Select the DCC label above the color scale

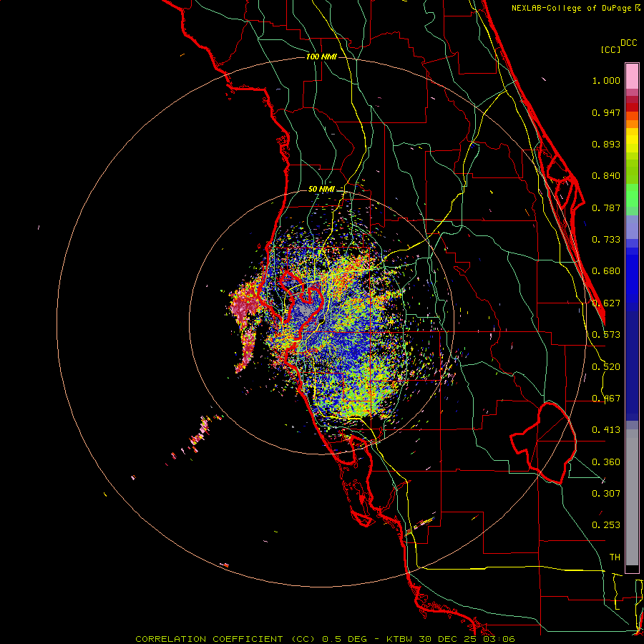(629, 43)
